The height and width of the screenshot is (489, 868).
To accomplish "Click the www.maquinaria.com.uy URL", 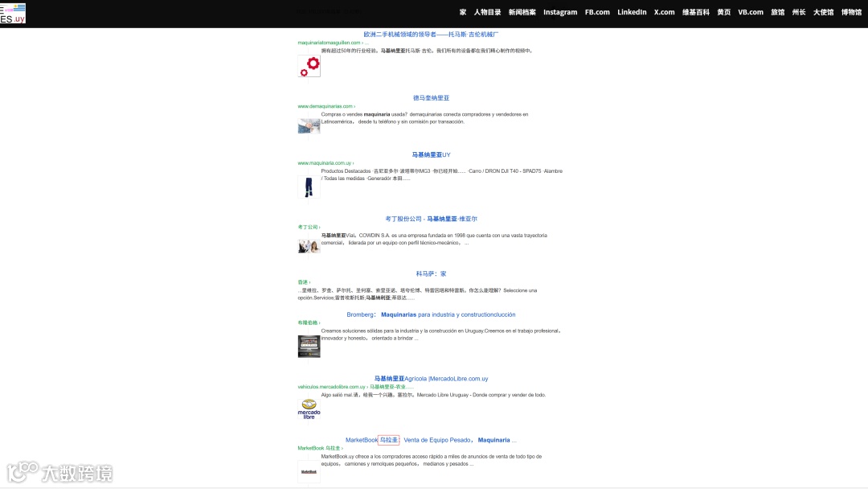I will [325, 163].
